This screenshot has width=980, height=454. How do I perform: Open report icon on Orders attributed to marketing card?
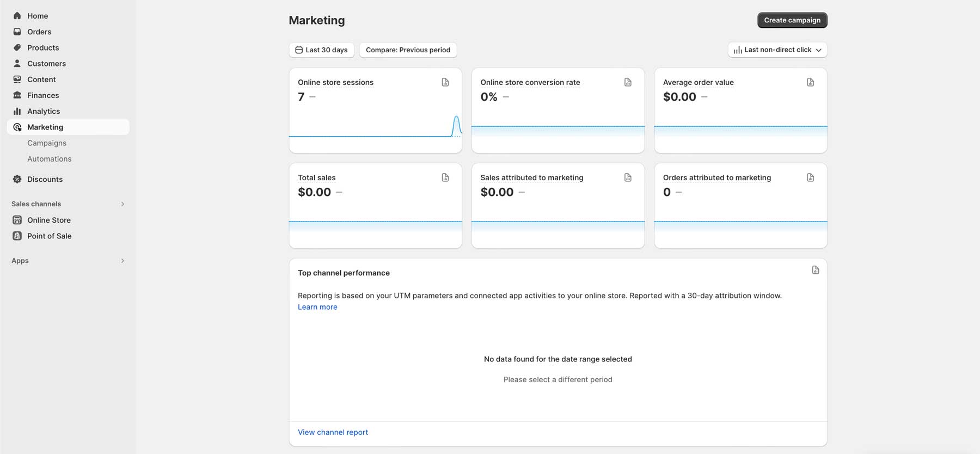[x=810, y=177]
